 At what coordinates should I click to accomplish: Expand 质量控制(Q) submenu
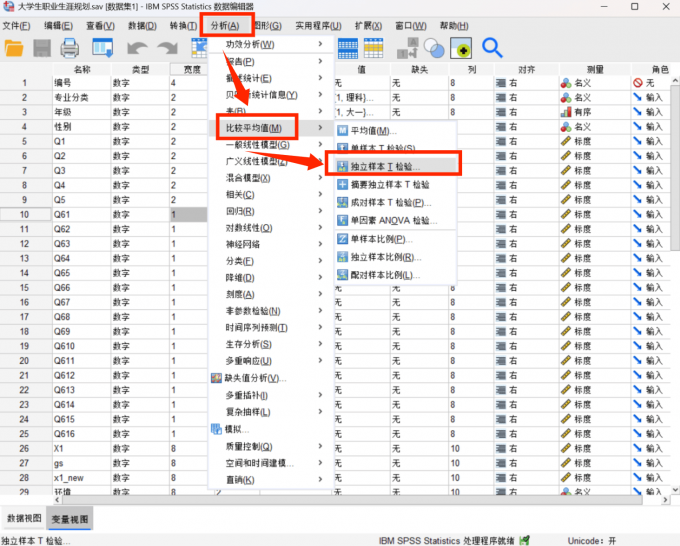tap(271, 446)
